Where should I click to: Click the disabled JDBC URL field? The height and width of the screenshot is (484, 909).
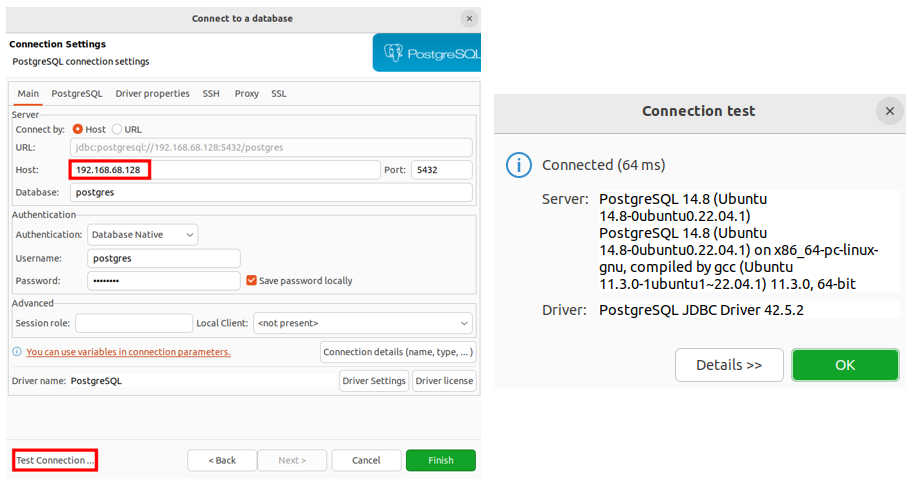271,147
